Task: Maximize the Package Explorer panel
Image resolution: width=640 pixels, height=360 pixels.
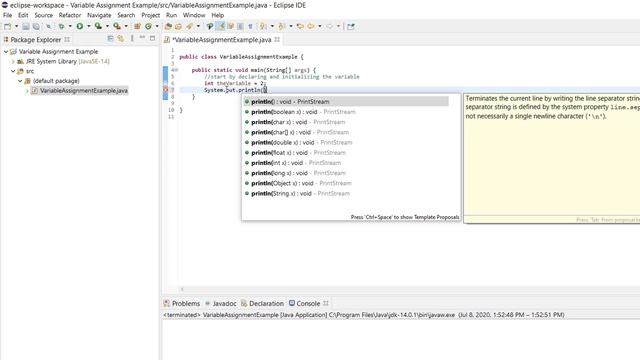Action: [152, 38]
